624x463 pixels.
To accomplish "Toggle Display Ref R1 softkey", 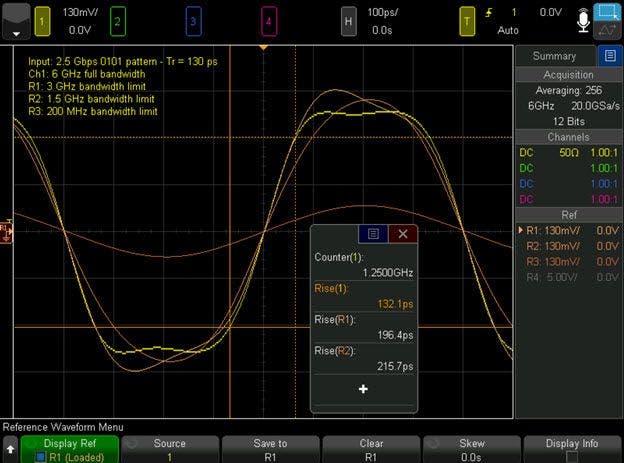I will (70, 449).
